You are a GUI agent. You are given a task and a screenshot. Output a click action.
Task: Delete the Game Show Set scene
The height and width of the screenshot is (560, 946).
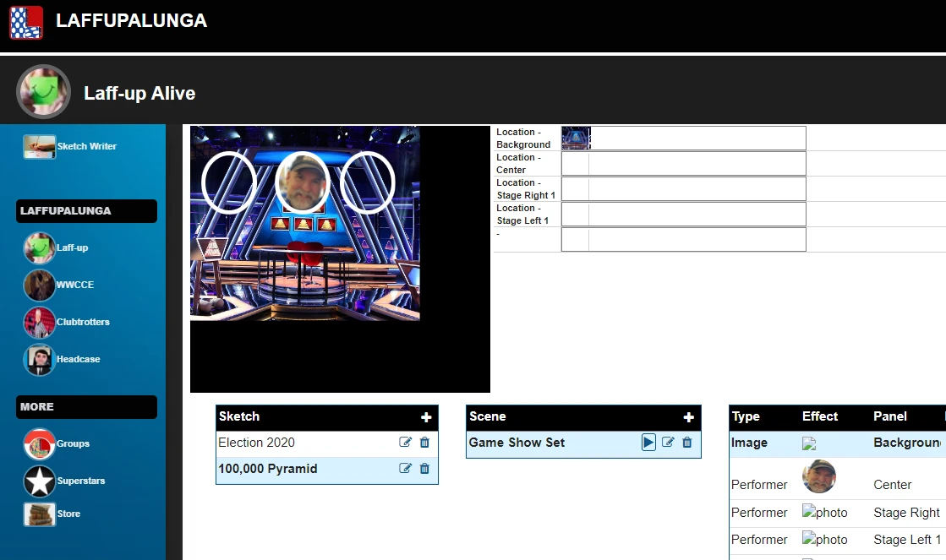[687, 443]
